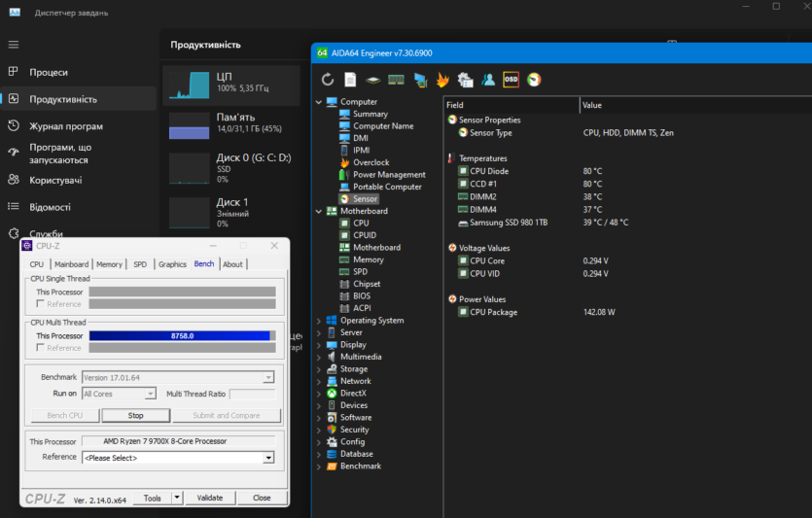This screenshot has height=518, width=812.
Task: Switch to the About tab in CPU-Z
Action: tap(232, 264)
